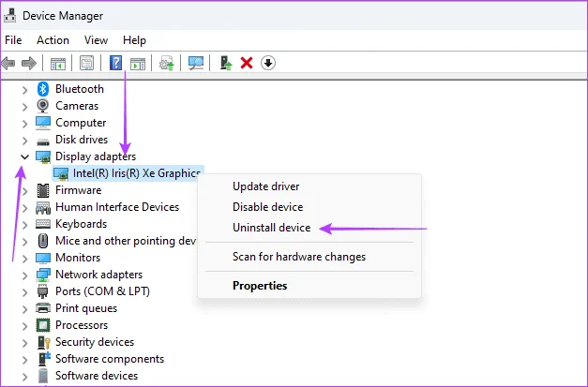Click the red X Uninstall device icon
This screenshot has height=387, width=588.
tap(247, 63)
